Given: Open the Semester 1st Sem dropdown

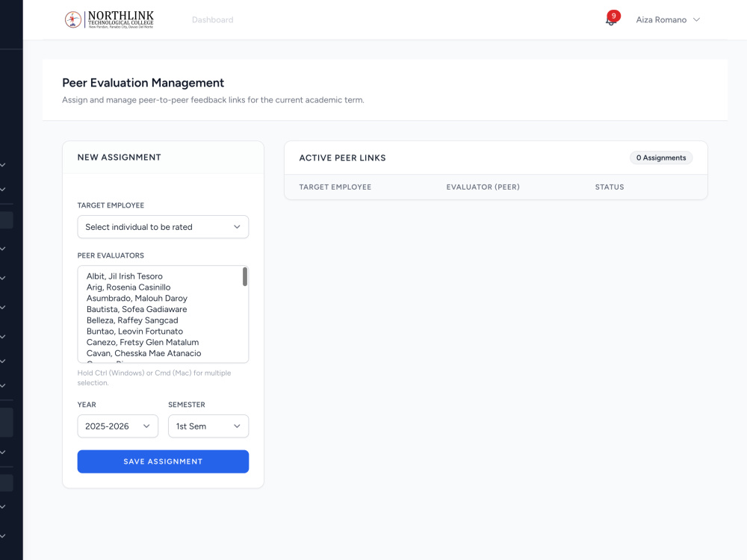Looking at the screenshot, I should [x=208, y=426].
